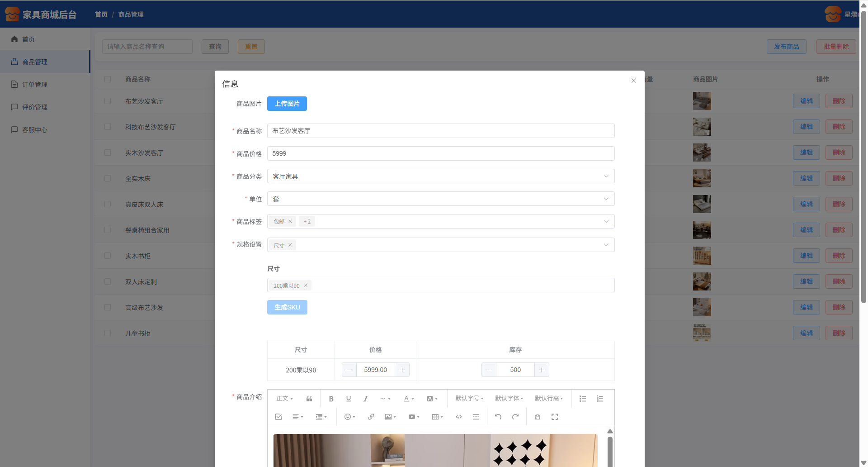The width and height of the screenshot is (868, 467).
Task: Toggle bold formatting in the editor
Action: pyautogui.click(x=331, y=399)
